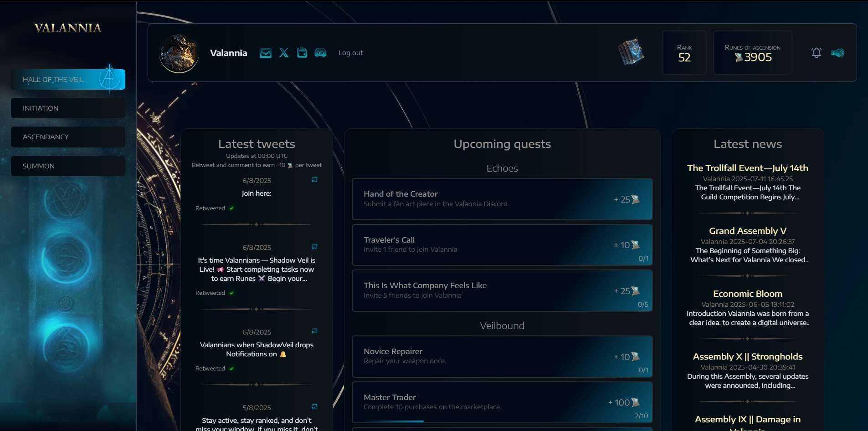Click the 'Valannia' profile name

[229, 53]
